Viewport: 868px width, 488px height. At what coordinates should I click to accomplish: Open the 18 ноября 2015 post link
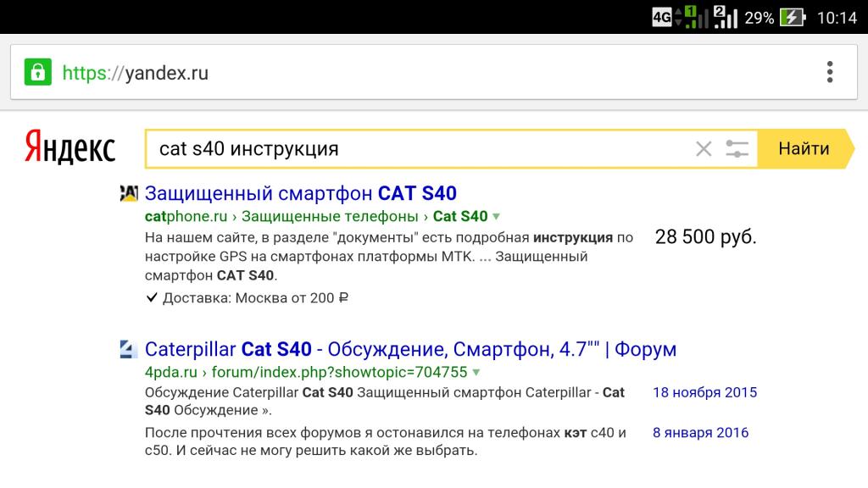[704, 392]
